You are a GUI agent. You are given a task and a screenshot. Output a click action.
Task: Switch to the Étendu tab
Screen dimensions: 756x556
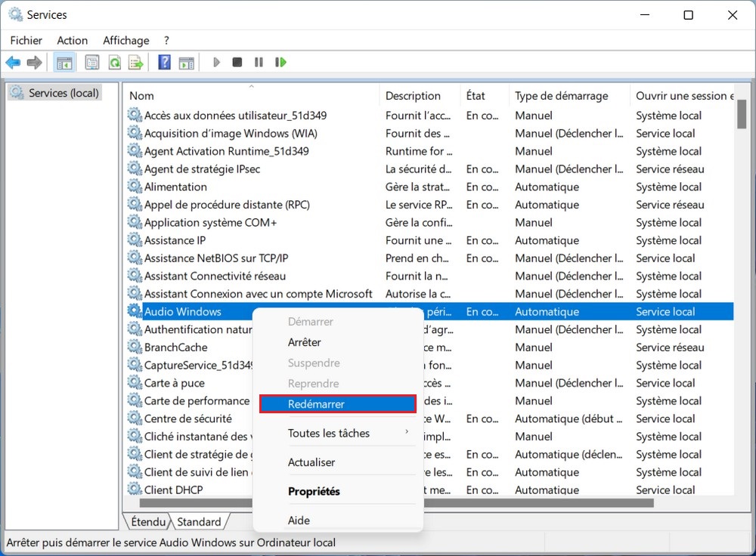(x=148, y=521)
